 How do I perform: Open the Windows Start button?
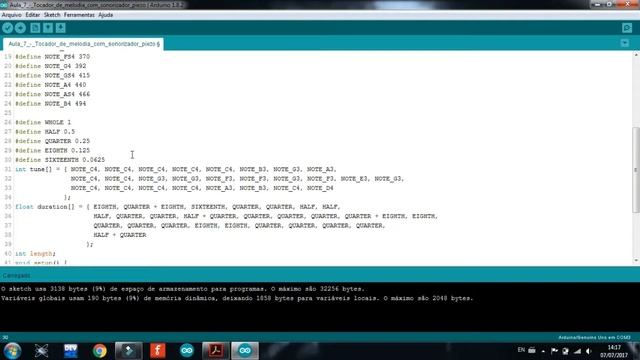[12, 351]
